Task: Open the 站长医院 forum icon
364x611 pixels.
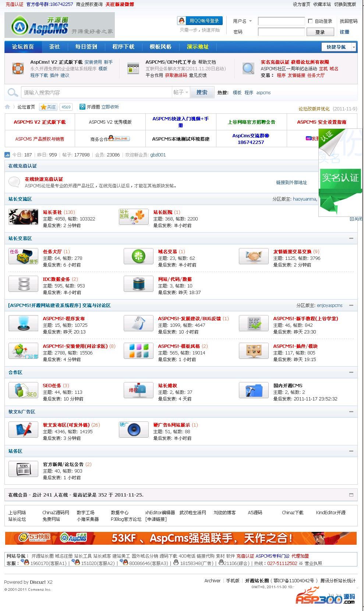Action: (134, 217)
